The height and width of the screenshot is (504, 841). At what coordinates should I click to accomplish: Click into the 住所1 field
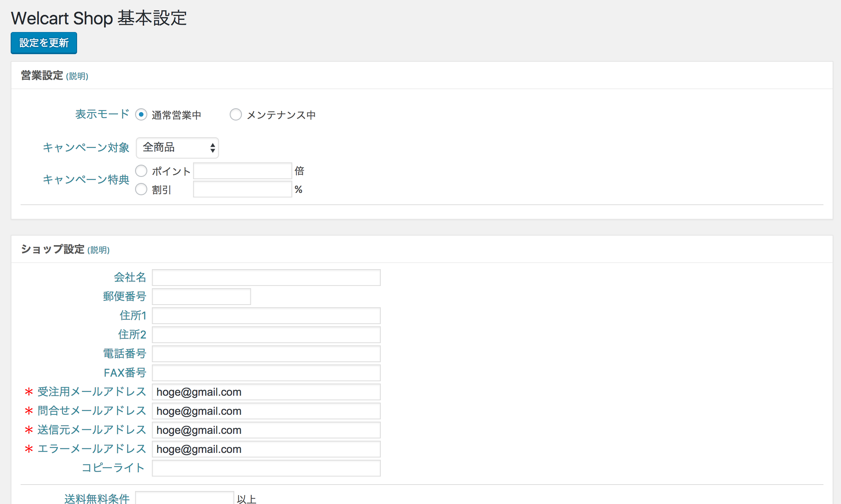point(266,316)
